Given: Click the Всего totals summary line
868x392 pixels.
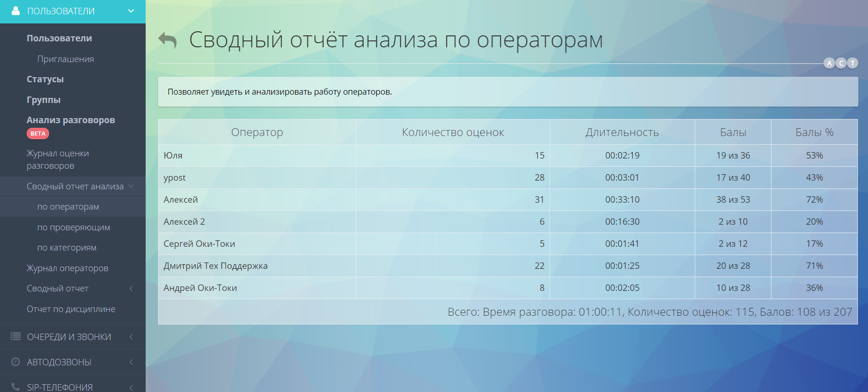Looking at the screenshot, I should 650,312.
